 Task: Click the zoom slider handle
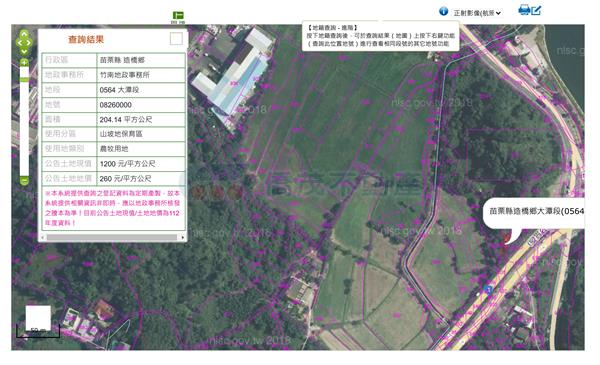tap(24, 80)
